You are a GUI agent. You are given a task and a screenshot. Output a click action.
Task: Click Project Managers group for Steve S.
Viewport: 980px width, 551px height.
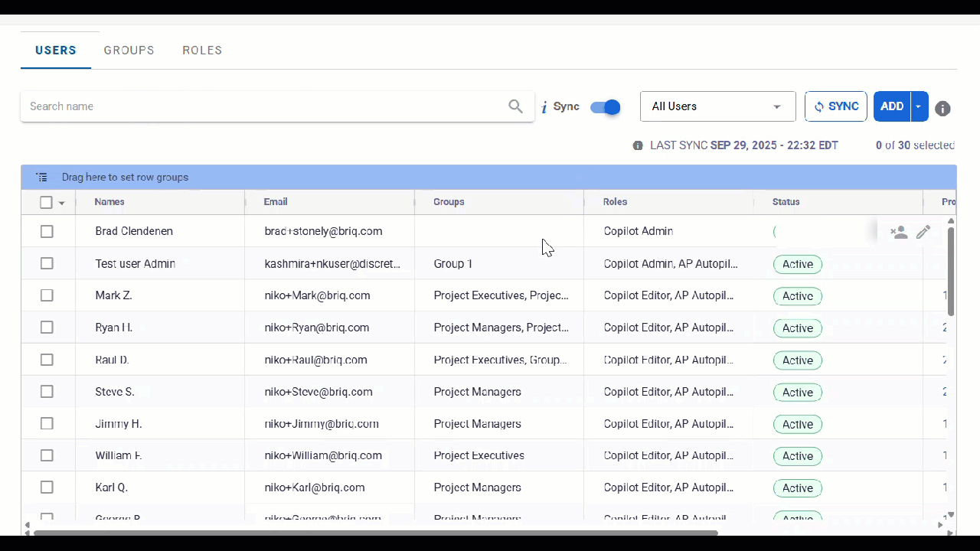(x=477, y=392)
